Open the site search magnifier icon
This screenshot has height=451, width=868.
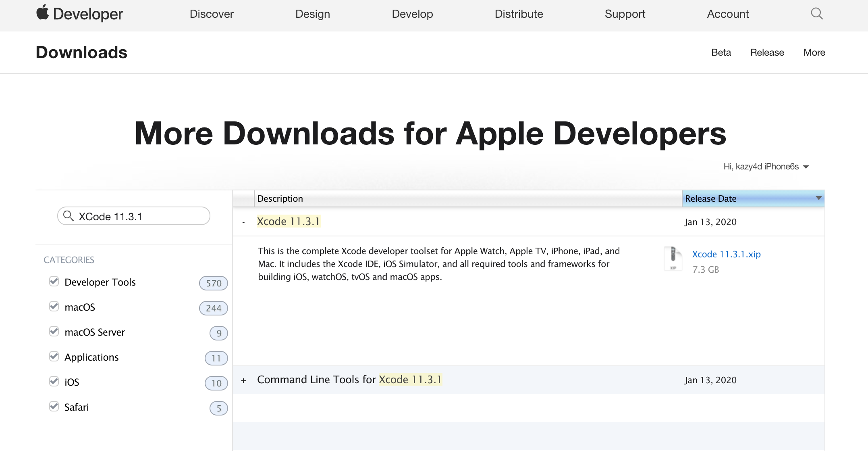[816, 14]
